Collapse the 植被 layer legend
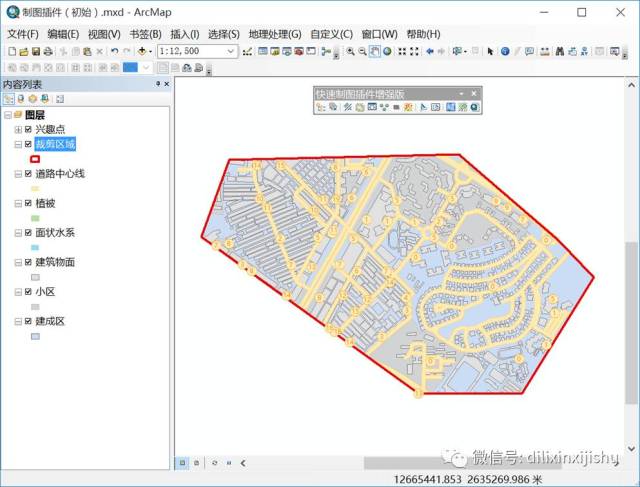640x487 pixels. click(x=18, y=203)
